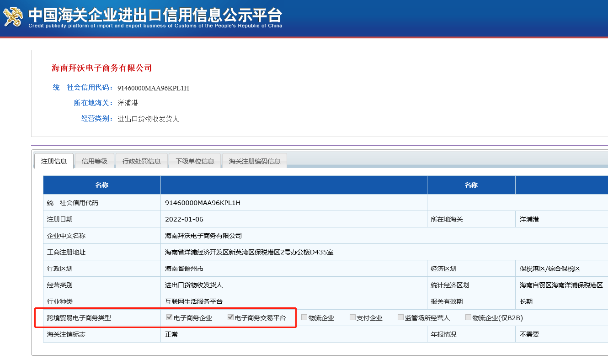Click the value 保税港区/综合保税区
This screenshot has width=608, height=364.
550,269
